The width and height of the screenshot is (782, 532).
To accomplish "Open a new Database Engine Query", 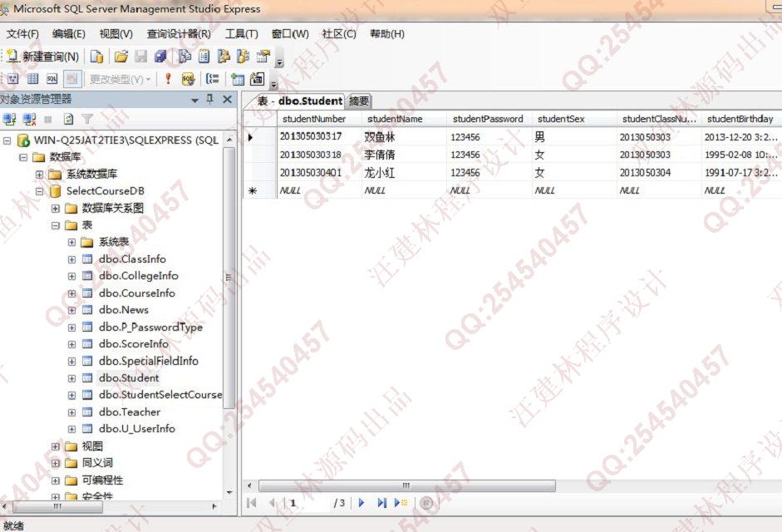I will (x=96, y=57).
